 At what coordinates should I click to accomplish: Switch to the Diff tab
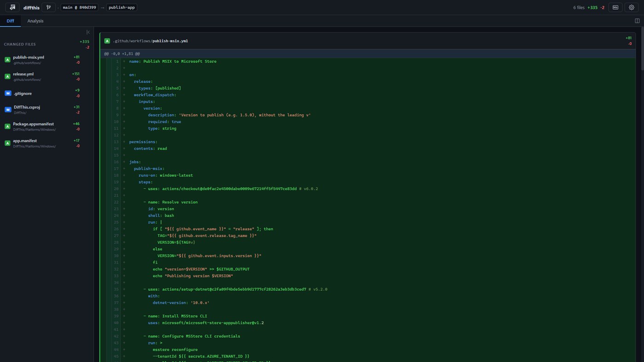pyautogui.click(x=10, y=21)
